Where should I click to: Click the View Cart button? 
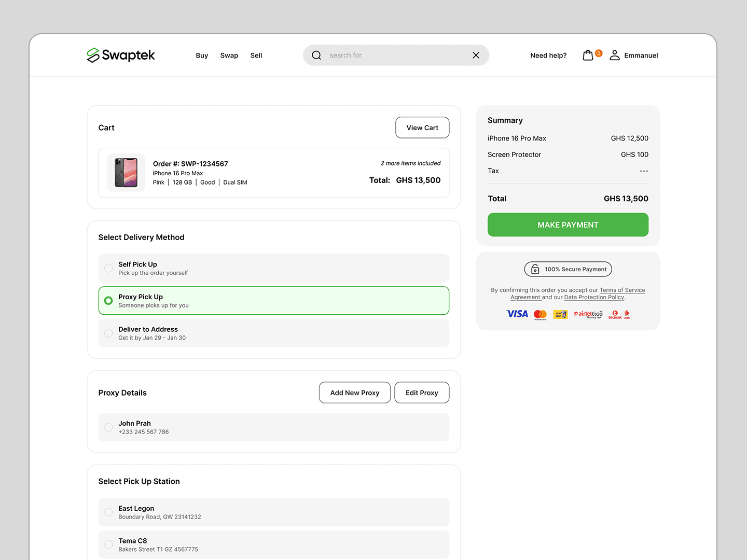[422, 128]
